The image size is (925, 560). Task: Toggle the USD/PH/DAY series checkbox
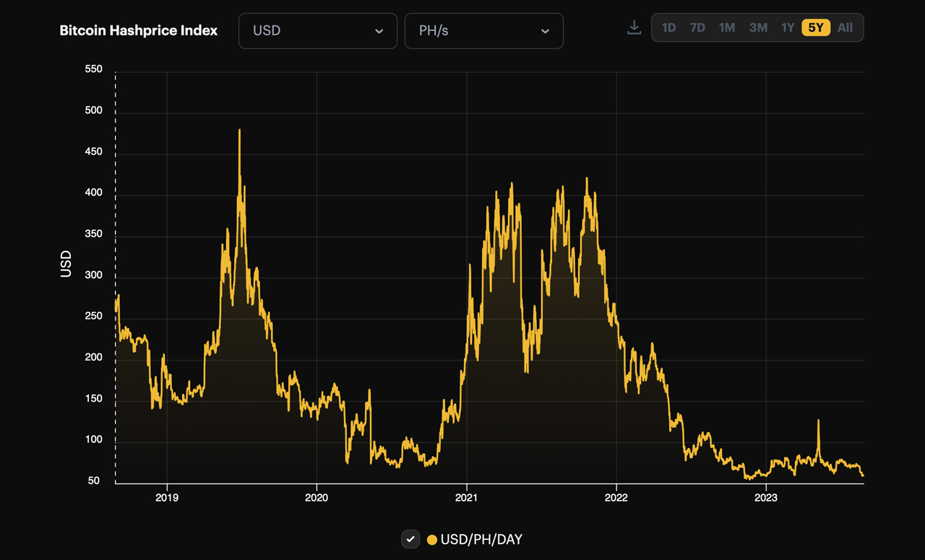410,539
